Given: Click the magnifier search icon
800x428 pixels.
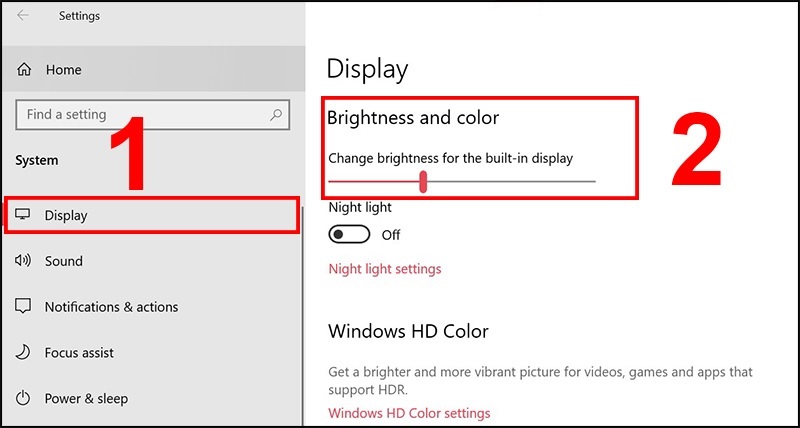Looking at the screenshot, I should tap(276, 114).
